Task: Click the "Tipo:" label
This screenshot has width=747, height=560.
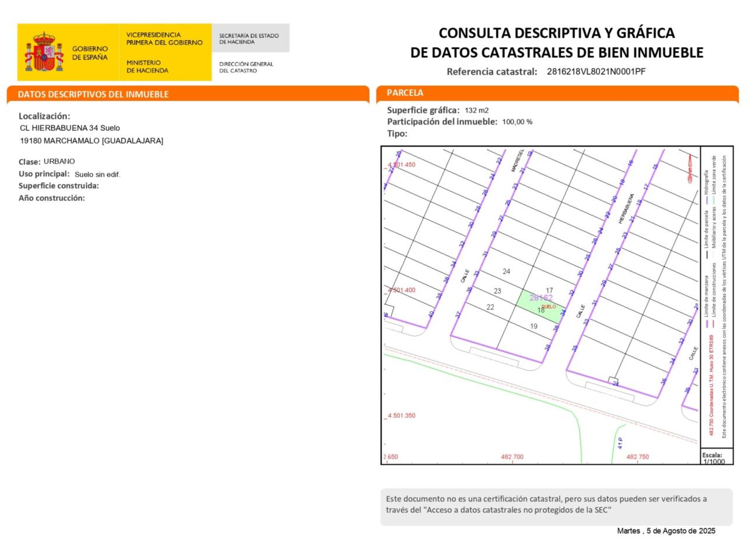Action: click(x=397, y=134)
